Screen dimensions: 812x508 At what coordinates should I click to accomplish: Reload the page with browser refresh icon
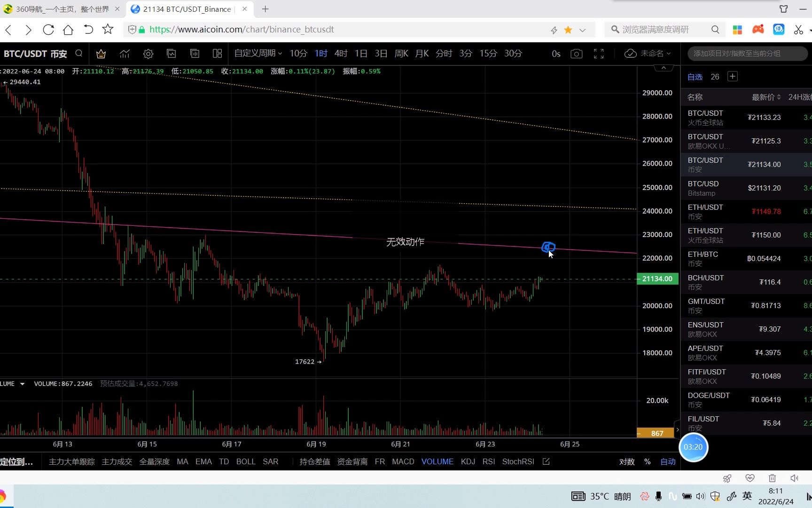coord(48,30)
